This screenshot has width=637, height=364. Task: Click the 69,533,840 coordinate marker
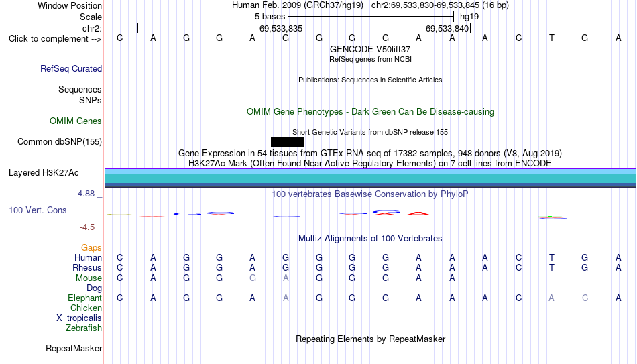(x=448, y=28)
